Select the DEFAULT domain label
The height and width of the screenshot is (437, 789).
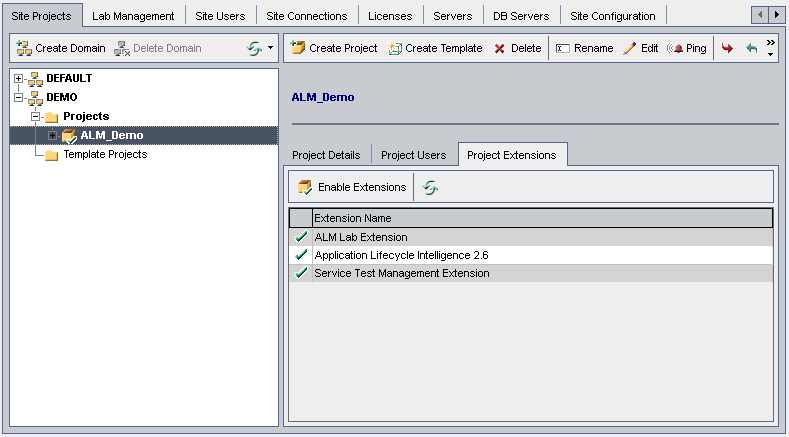click(x=69, y=79)
